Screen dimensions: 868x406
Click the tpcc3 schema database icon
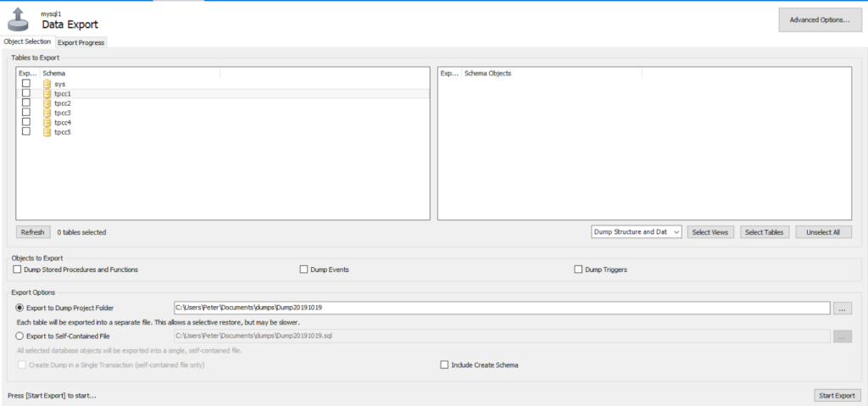point(47,113)
